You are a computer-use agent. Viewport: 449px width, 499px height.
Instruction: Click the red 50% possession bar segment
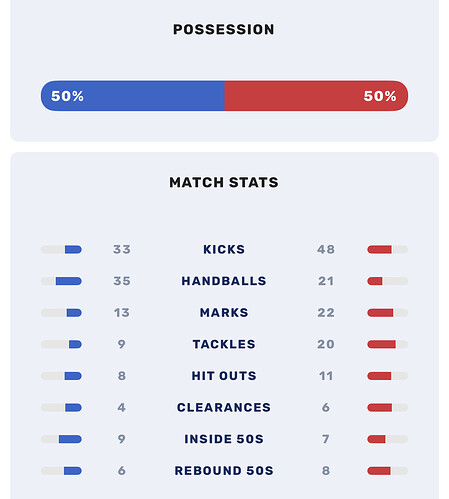[316, 96]
